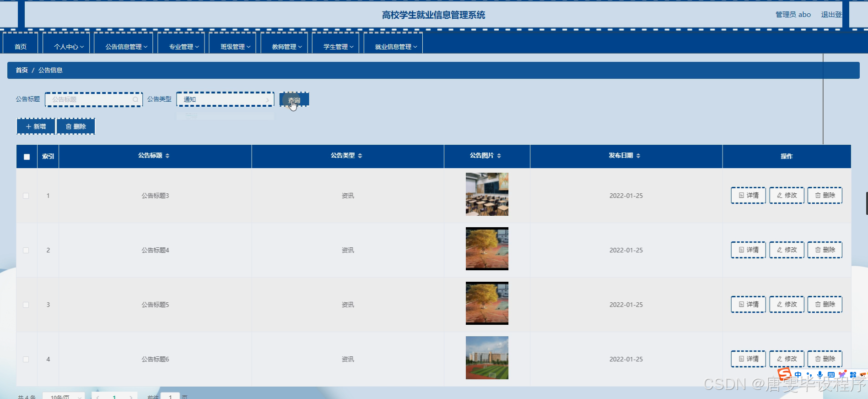Click the next page arrow in pagination

131,397
